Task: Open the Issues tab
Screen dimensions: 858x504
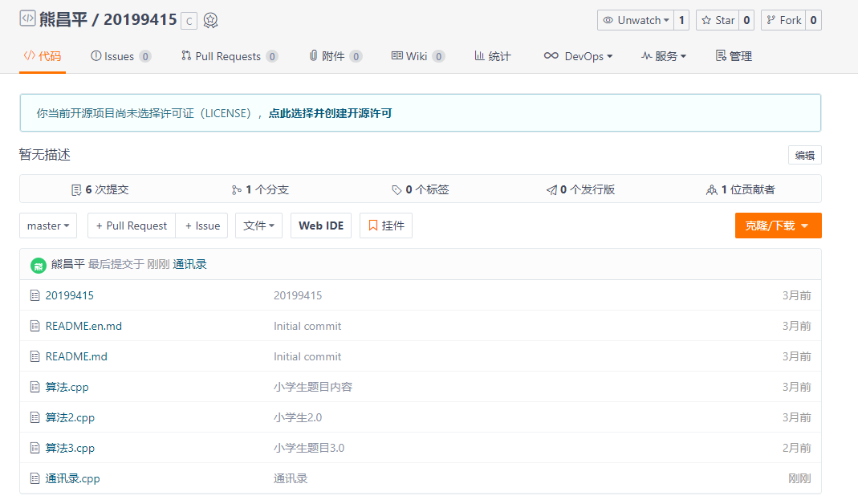Action: click(x=120, y=56)
